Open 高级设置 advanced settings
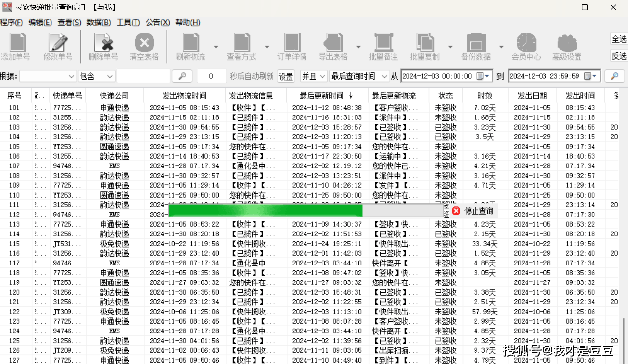This screenshot has width=628, height=364. (567, 43)
